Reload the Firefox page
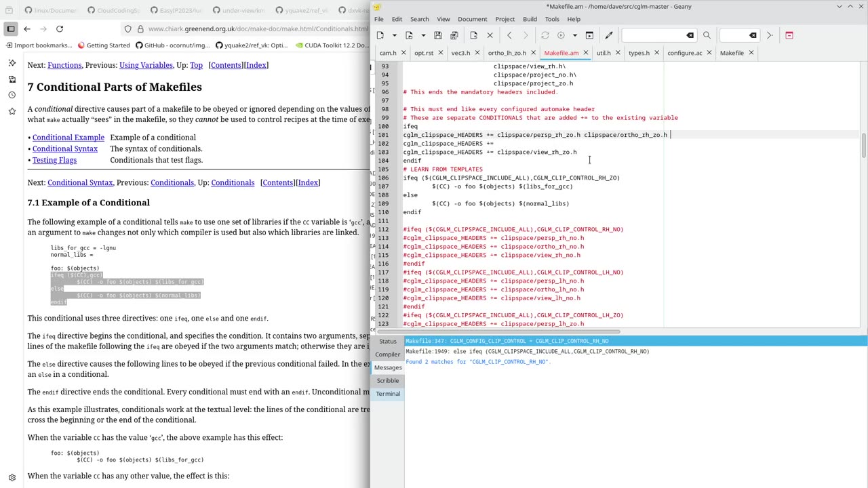868x488 pixels. coord(60,29)
